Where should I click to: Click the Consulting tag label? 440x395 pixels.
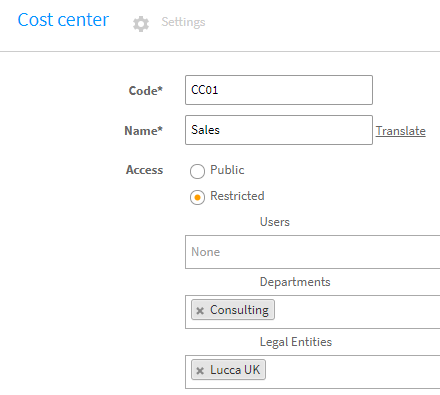(239, 310)
